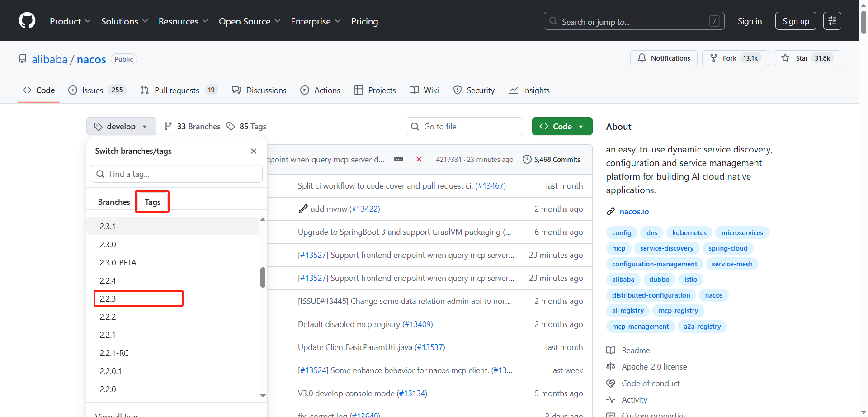
Task: Open the Insights tab
Action: click(529, 90)
